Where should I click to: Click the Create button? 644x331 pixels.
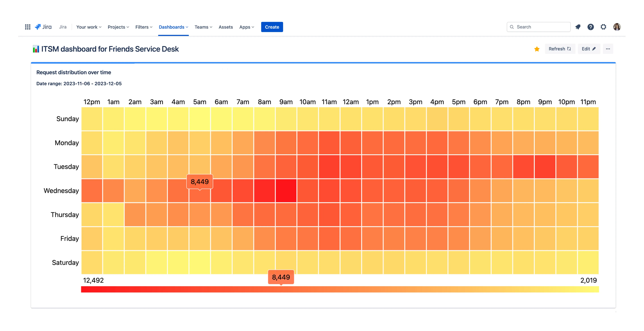tap(272, 27)
